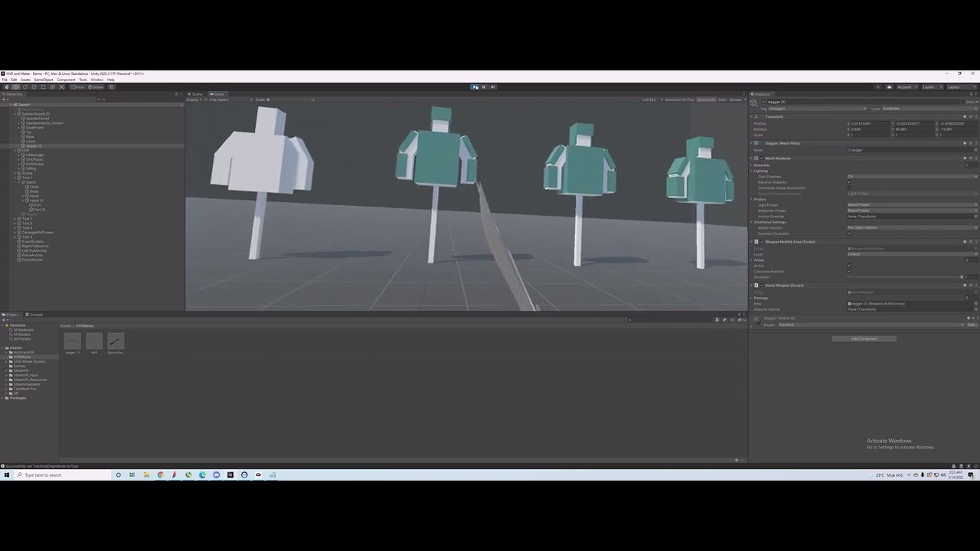Click the Deviation slider
Viewport: 980px width, 551px height.
[903, 276]
